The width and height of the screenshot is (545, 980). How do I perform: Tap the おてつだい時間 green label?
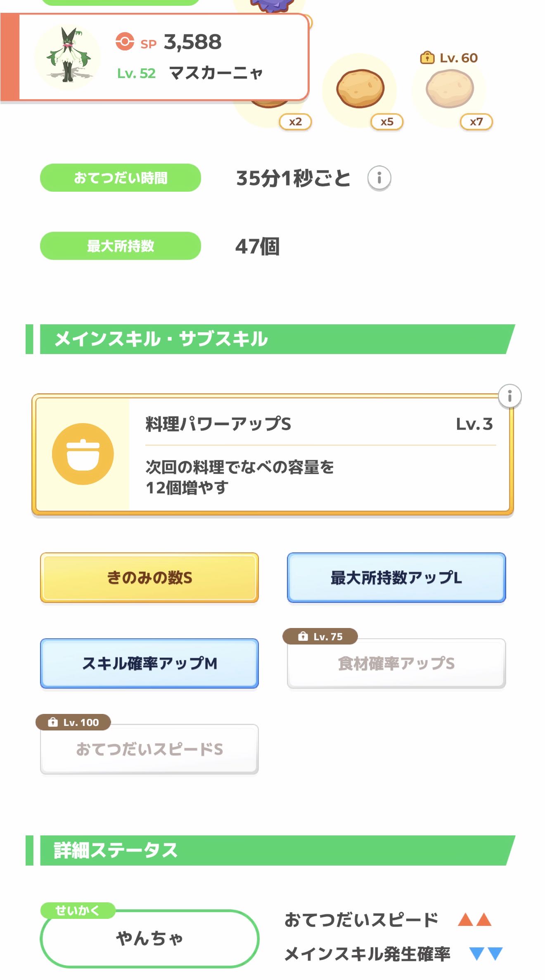(121, 178)
